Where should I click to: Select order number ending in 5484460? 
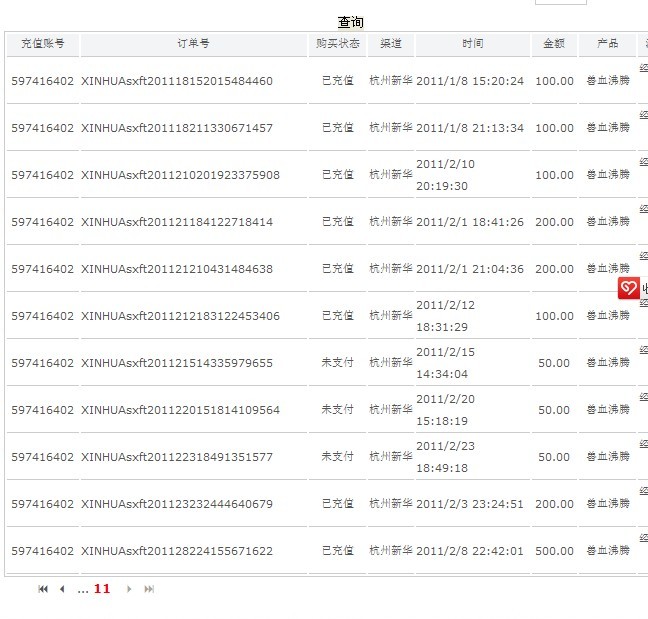177,81
